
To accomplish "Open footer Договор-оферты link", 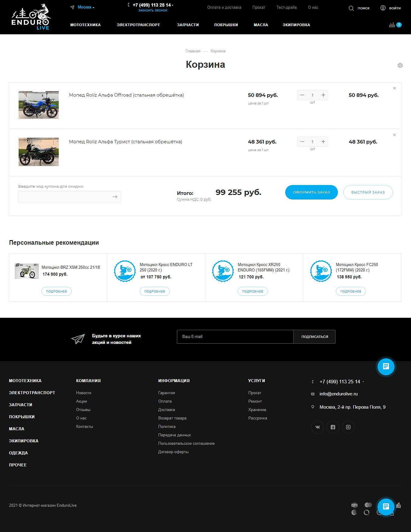I will [174, 452].
